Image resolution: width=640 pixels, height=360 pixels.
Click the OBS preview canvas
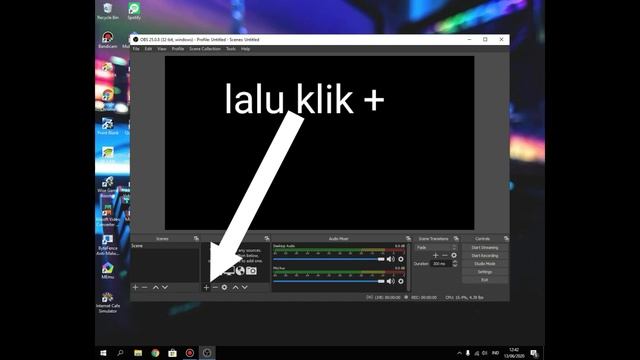click(320, 143)
